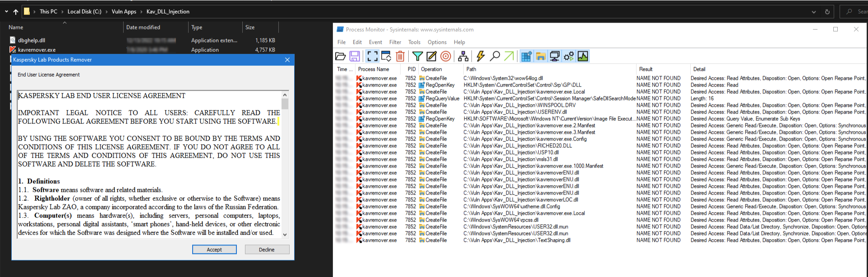The height and width of the screenshot is (277, 868).
Task: Click the folder icon in the address bar
Action: coord(27,11)
